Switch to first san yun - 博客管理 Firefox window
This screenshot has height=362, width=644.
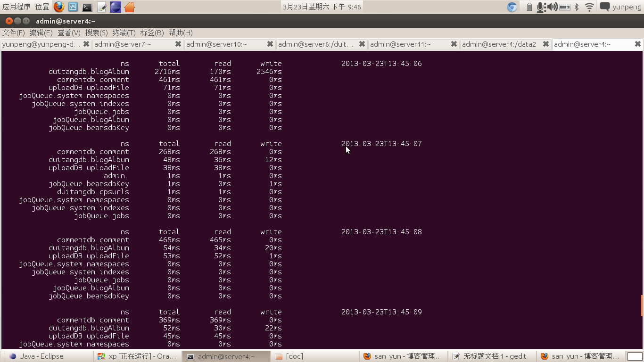(403, 356)
